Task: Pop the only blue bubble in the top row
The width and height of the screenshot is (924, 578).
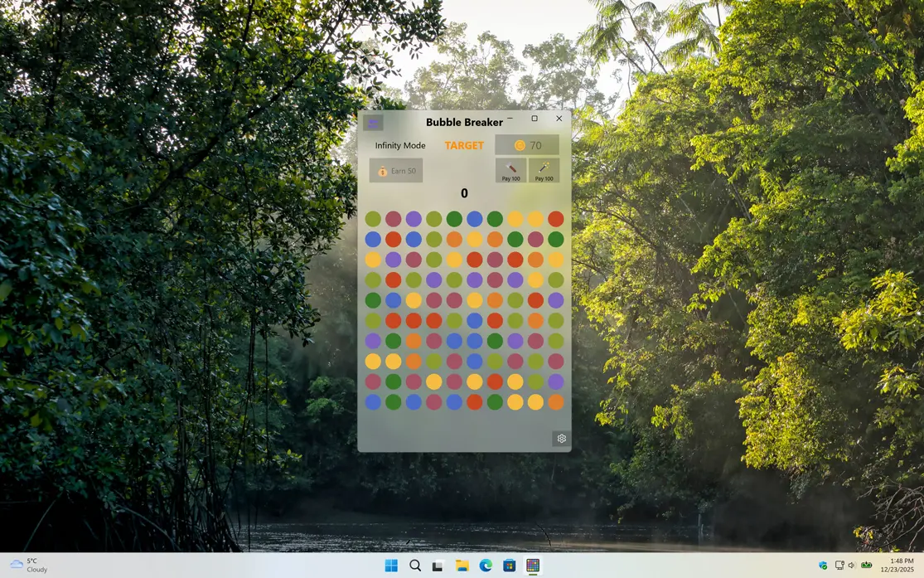Action: tap(474, 219)
